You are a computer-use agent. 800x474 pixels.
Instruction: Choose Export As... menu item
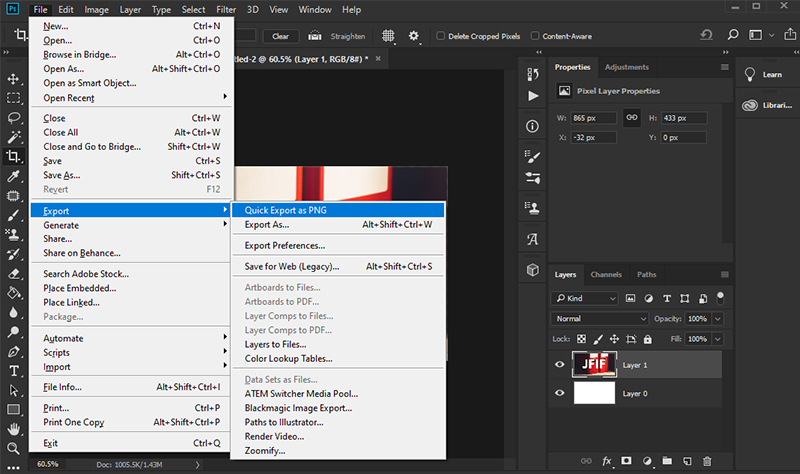(x=338, y=224)
